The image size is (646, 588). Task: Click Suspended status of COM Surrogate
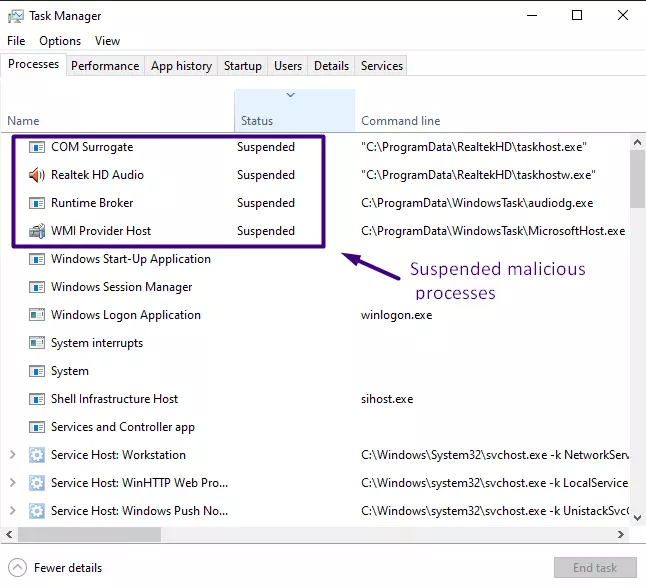coord(266,147)
